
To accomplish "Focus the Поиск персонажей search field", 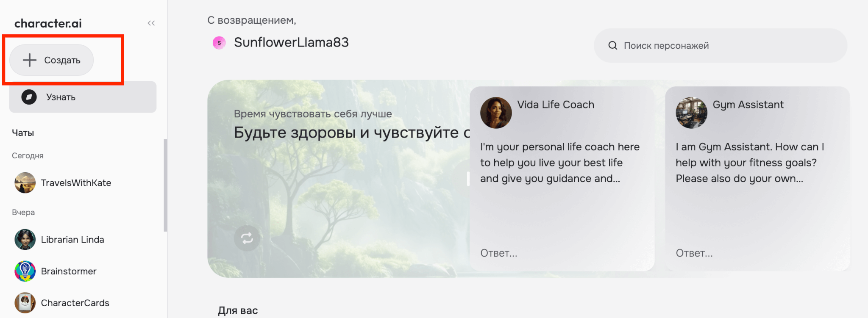I will point(721,45).
